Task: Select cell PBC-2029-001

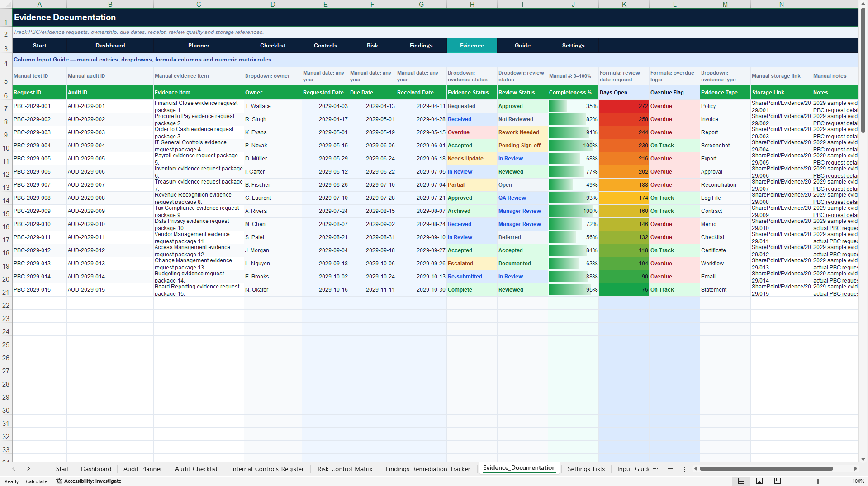Action: (x=39, y=106)
